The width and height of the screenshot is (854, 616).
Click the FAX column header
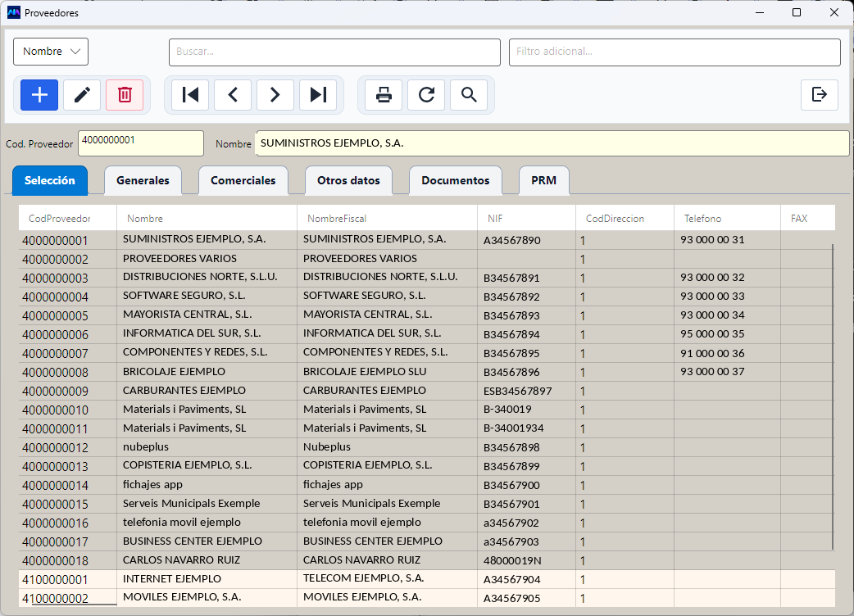[808, 218]
